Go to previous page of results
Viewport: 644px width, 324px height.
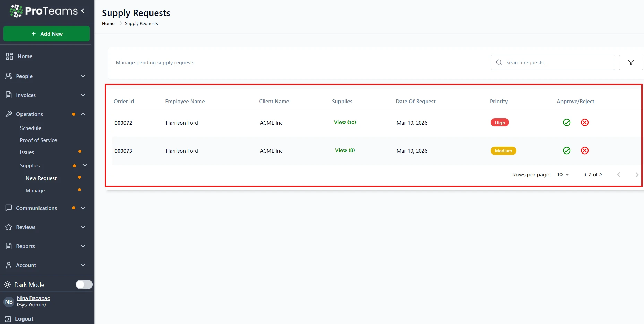pyautogui.click(x=618, y=175)
